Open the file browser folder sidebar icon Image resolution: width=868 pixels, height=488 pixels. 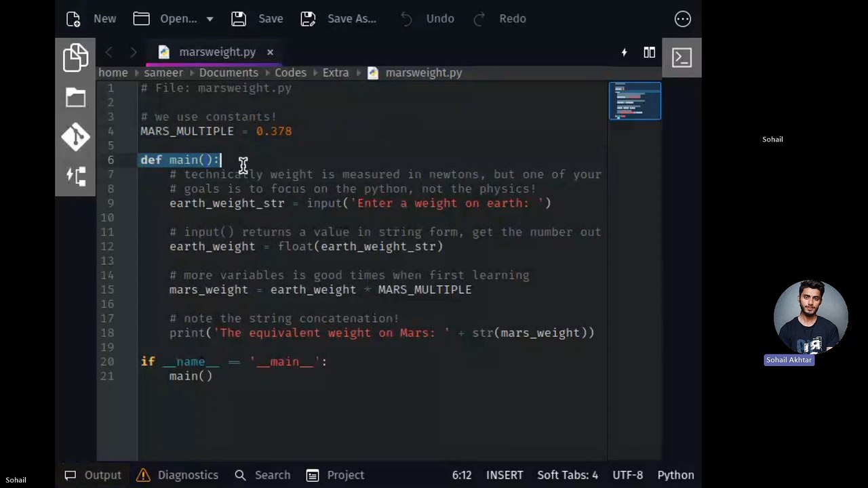click(x=75, y=98)
